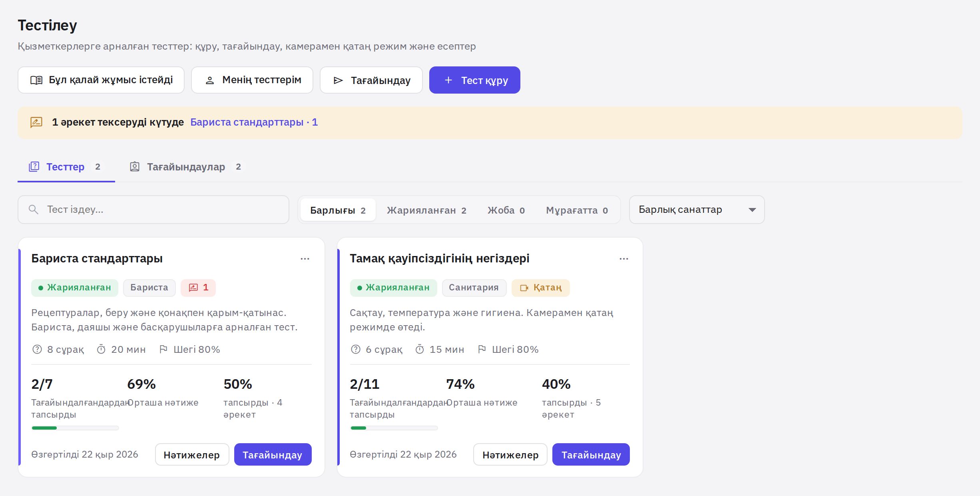The height and width of the screenshot is (496, 980).
Task: Click the search magnifier icon
Action: click(x=34, y=209)
